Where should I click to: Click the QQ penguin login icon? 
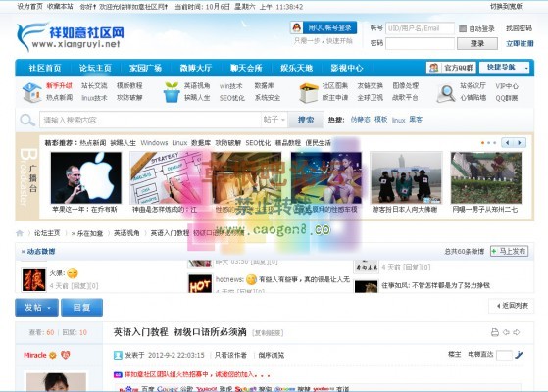pos(297,27)
